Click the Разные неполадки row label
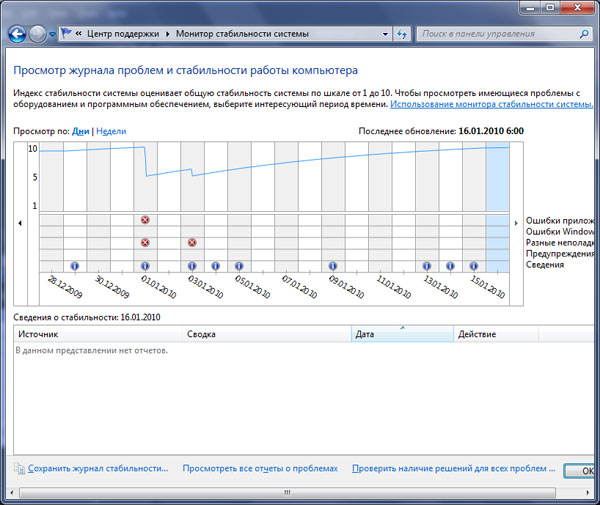The width and height of the screenshot is (600, 505). (x=560, y=243)
